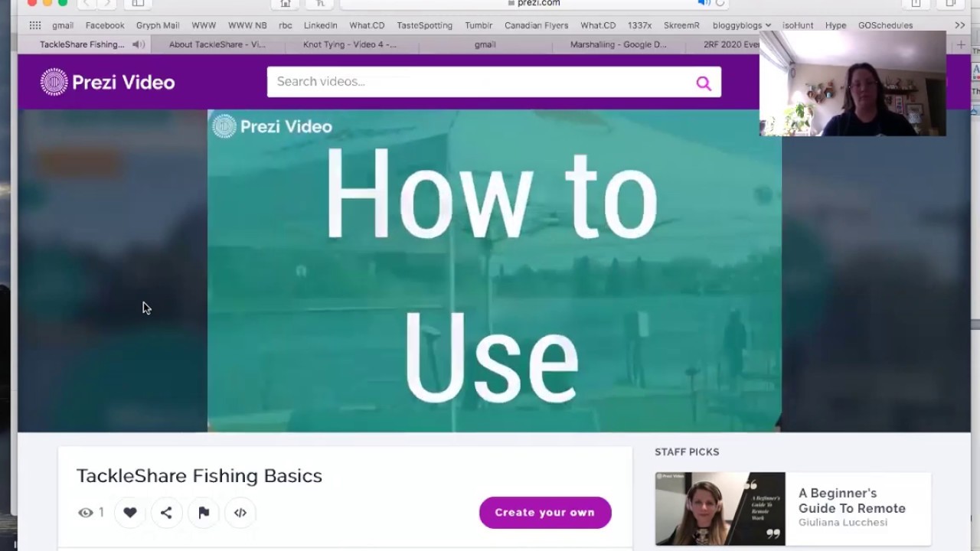Mute audio on the TackleShare Fishing tab
The width and height of the screenshot is (980, 551).
tap(138, 44)
